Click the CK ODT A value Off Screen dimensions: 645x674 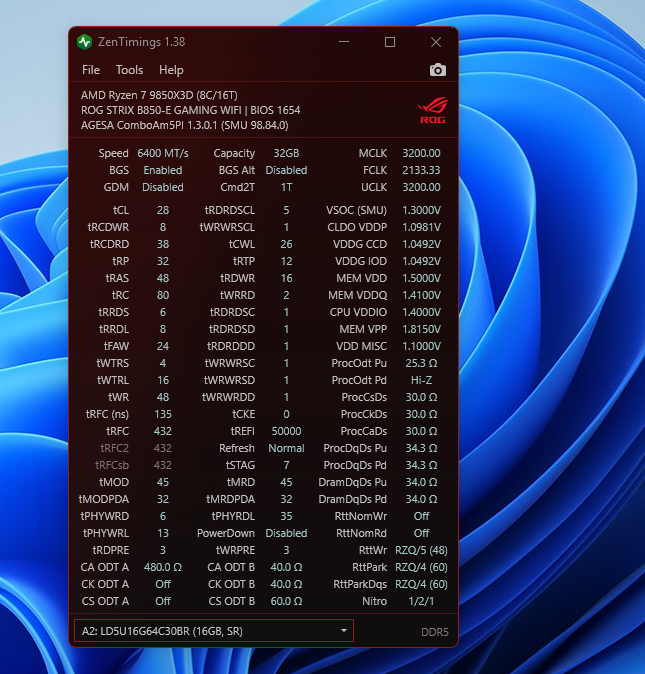(163, 584)
